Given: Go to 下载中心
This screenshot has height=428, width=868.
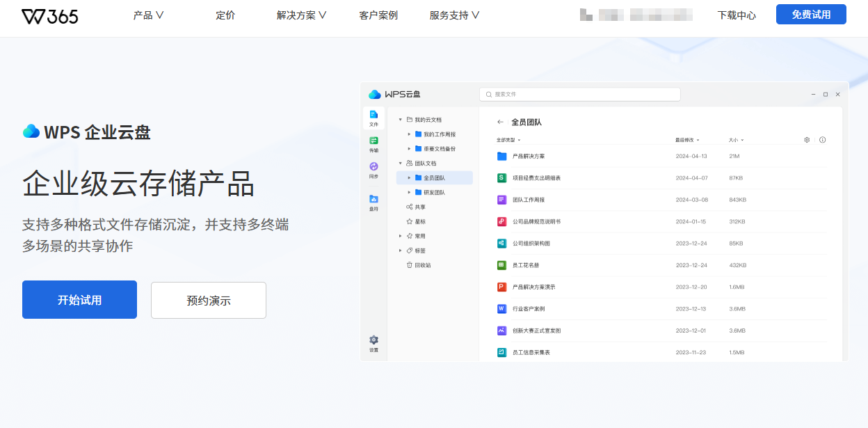Looking at the screenshot, I should (x=737, y=15).
